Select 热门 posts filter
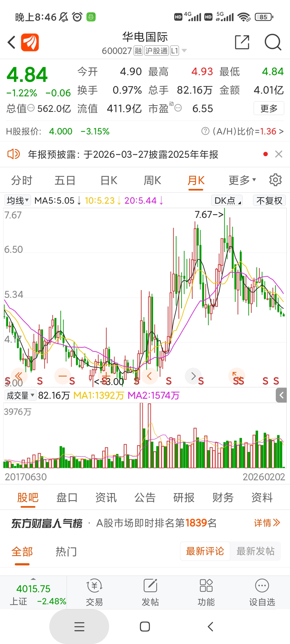 66,552
